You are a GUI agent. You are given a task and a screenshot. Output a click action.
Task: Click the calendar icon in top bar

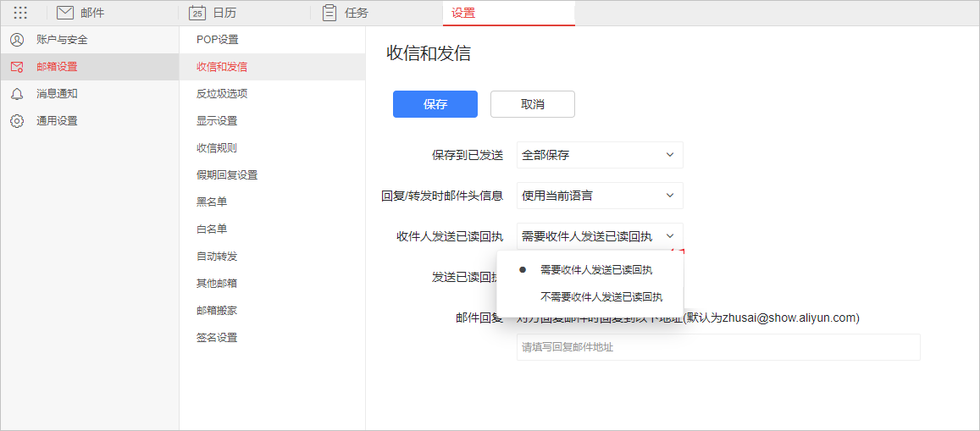tap(197, 13)
